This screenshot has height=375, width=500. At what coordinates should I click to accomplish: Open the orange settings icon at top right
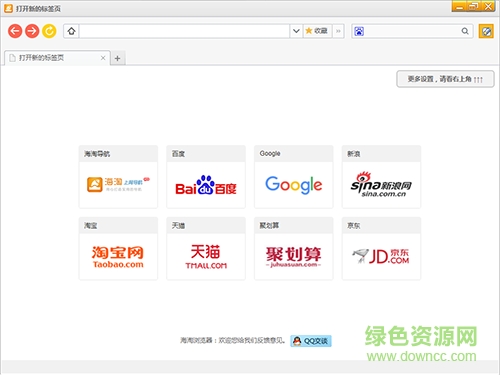[486, 31]
